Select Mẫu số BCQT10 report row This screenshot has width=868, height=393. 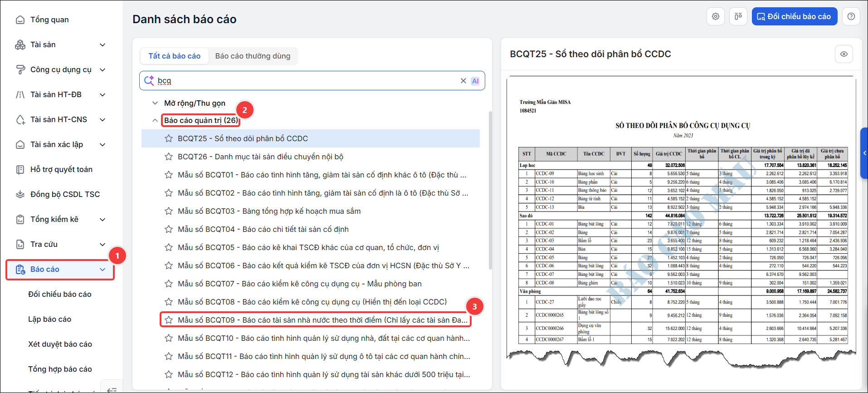coord(311,338)
